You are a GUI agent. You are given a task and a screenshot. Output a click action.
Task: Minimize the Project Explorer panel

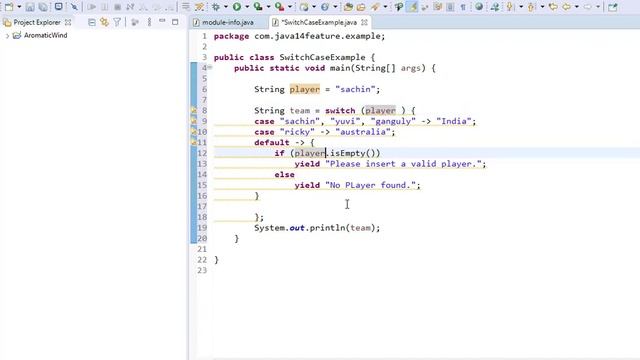pos(162,21)
